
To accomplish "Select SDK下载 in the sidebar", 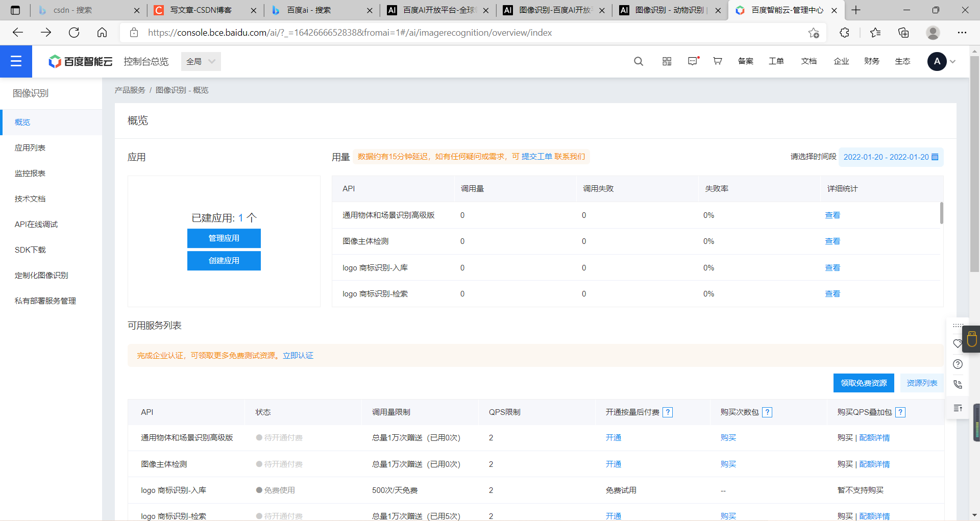I will tap(51, 250).
